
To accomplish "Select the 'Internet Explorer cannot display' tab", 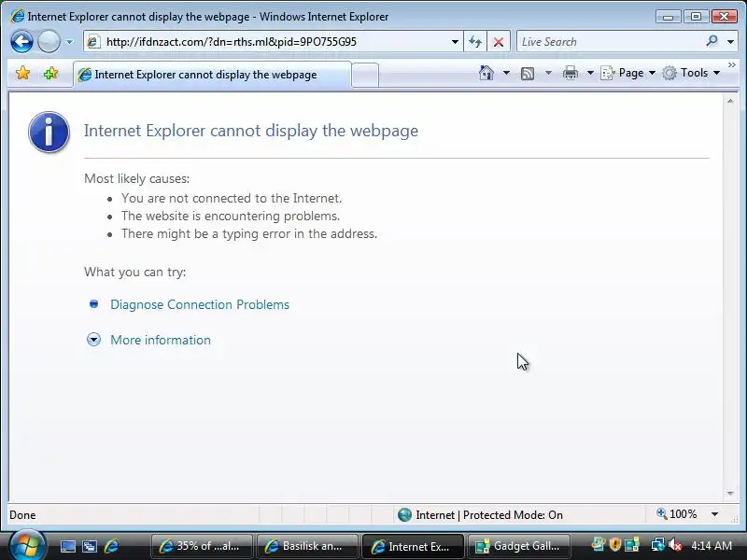I will [x=212, y=75].
